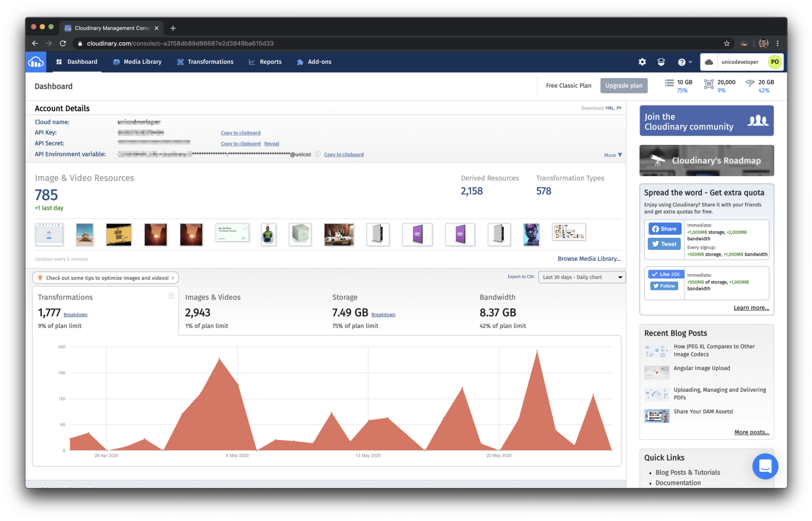Viewport: 812px width, 521px height.
Task: Select the Transformations chart tab
Action: pyautogui.click(x=106, y=311)
